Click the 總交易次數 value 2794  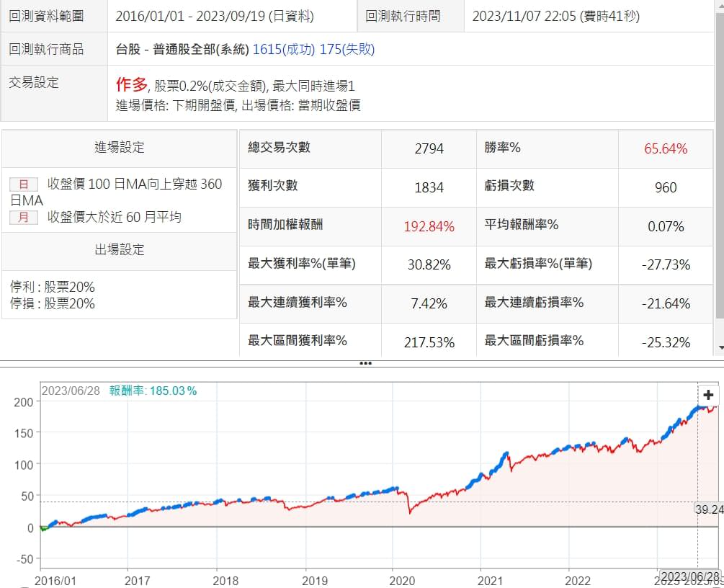click(x=429, y=149)
